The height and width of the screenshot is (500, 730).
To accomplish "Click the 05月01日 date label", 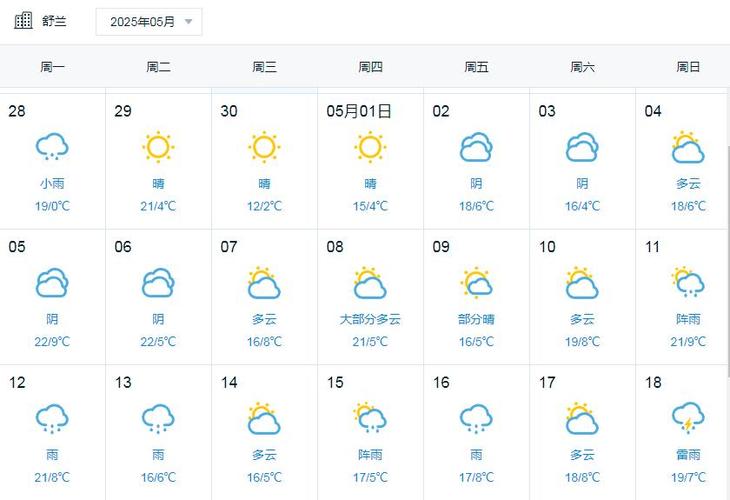I will click(x=359, y=111).
